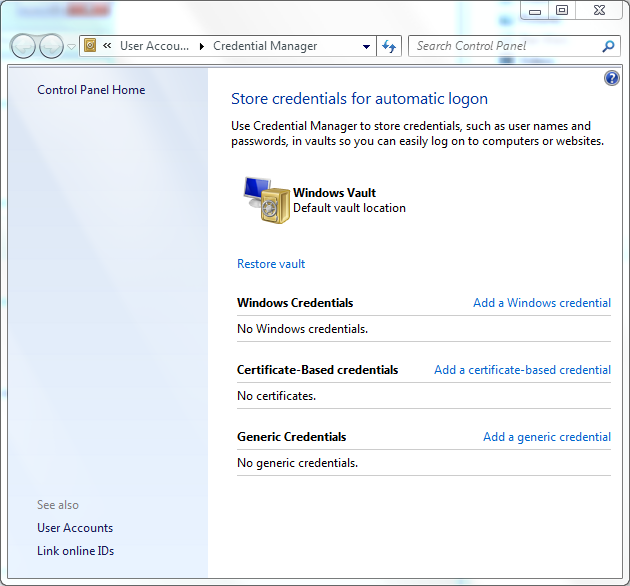630x586 pixels.
Task: Click the 'No Windows credentials.' text
Action: 302,329
